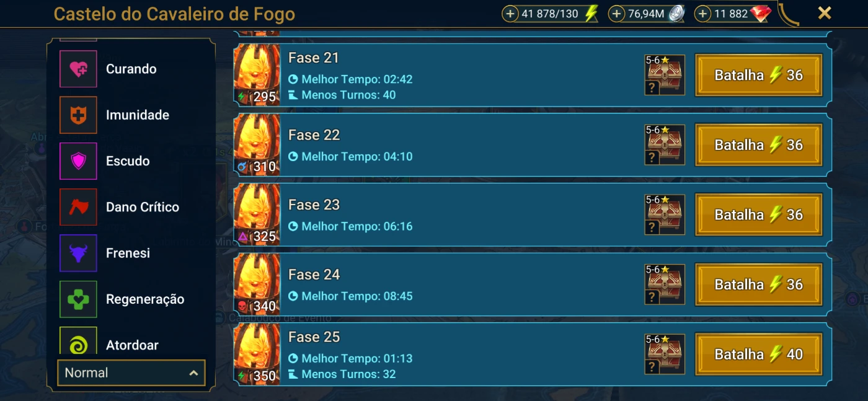Select the Curando heart icon

(78, 69)
